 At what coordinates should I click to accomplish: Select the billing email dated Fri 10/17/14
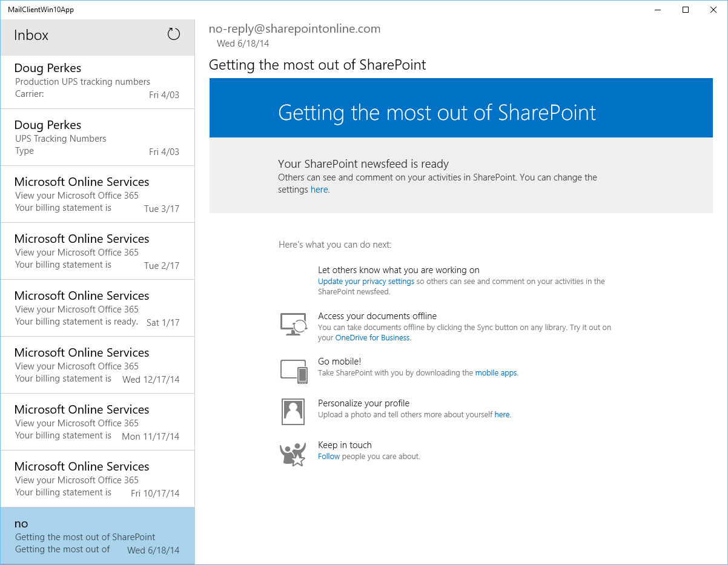97,480
